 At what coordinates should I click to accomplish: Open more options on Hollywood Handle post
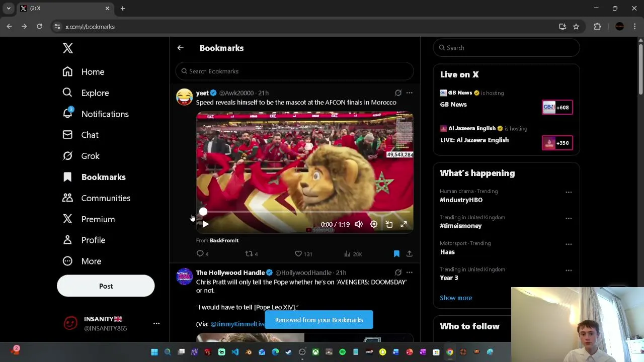[x=410, y=273]
